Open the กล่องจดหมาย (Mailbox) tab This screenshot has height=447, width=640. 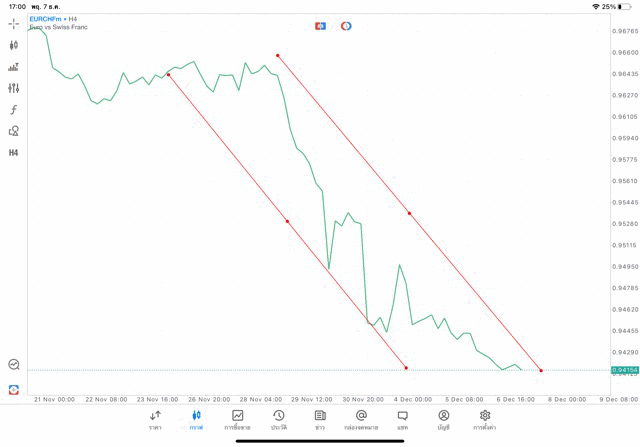coord(361,419)
